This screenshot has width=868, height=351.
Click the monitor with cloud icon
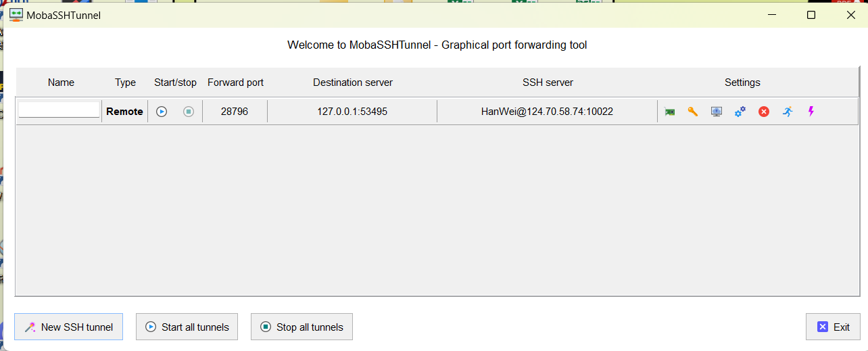tap(717, 112)
